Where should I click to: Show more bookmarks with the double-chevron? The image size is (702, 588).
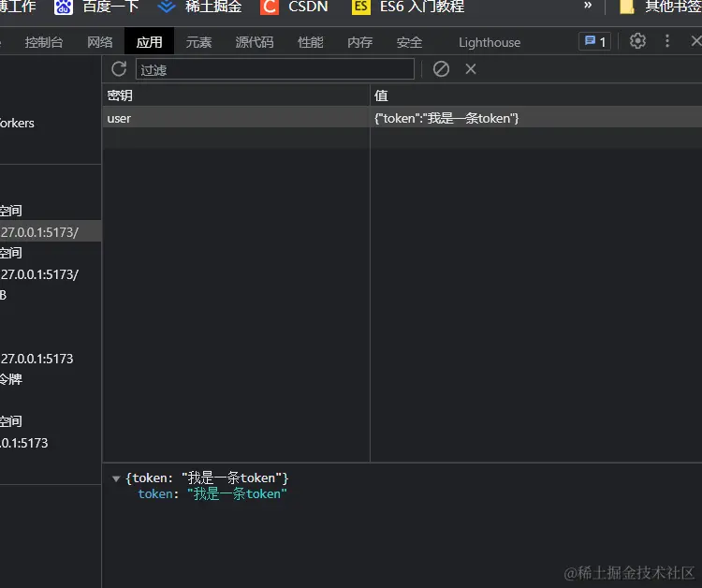(588, 6)
